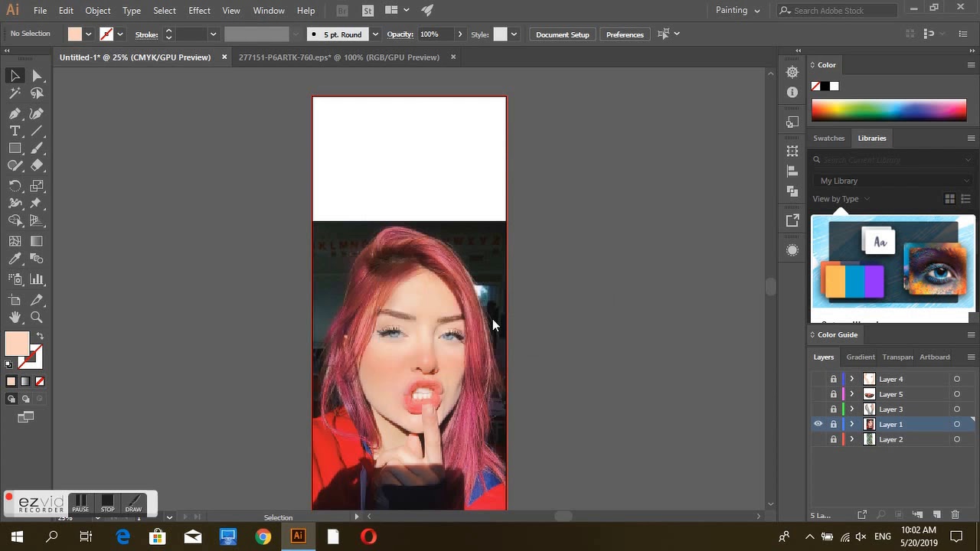
Task: Pick the Type tool
Action: tap(15, 131)
